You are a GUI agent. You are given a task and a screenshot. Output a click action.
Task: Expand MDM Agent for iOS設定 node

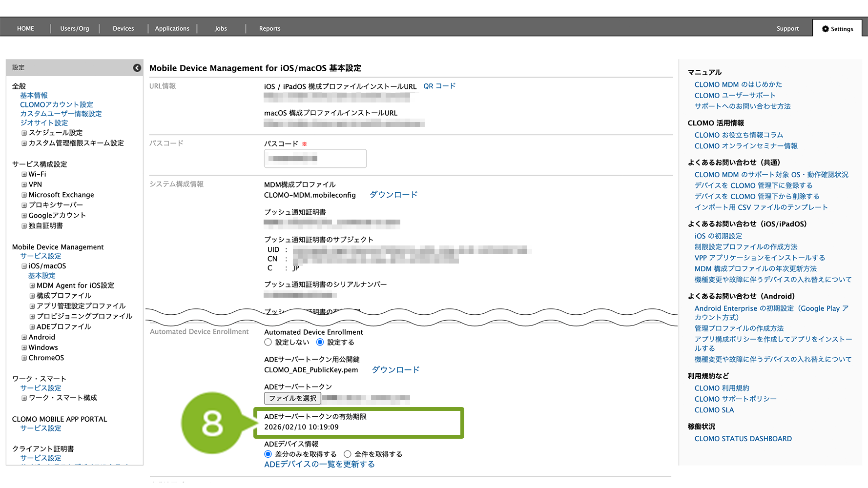tap(32, 285)
